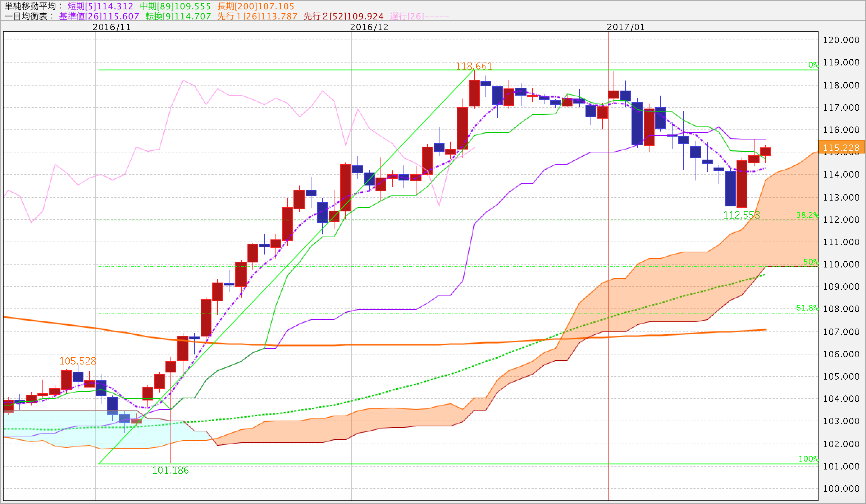
Task: Select the 基準値[26] Ichimoku legend entry
Action: pos(99,16)
